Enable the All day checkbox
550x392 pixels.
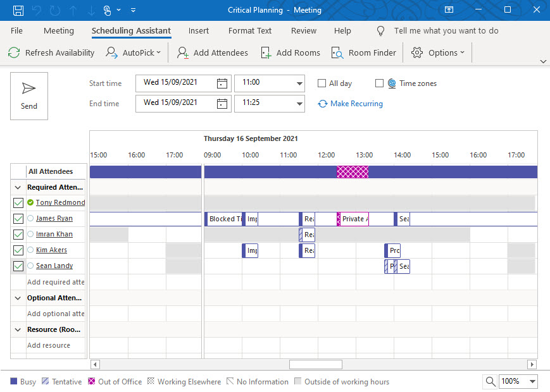click(x=322, y=83)
